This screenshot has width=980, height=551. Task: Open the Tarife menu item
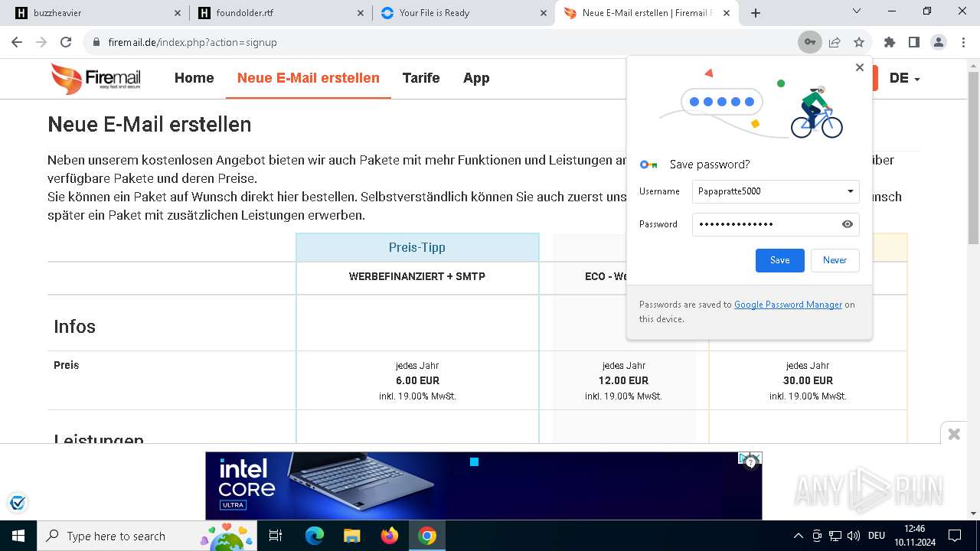[421, 78]
